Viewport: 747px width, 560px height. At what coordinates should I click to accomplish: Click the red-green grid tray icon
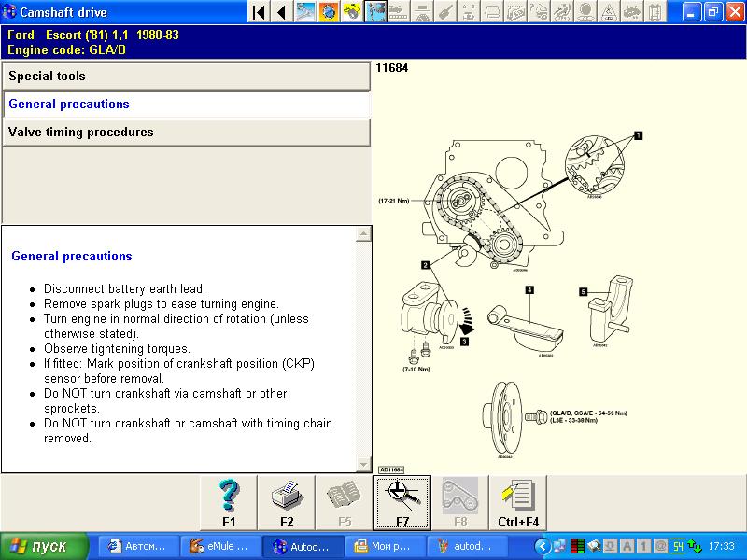tap(577, 546)
